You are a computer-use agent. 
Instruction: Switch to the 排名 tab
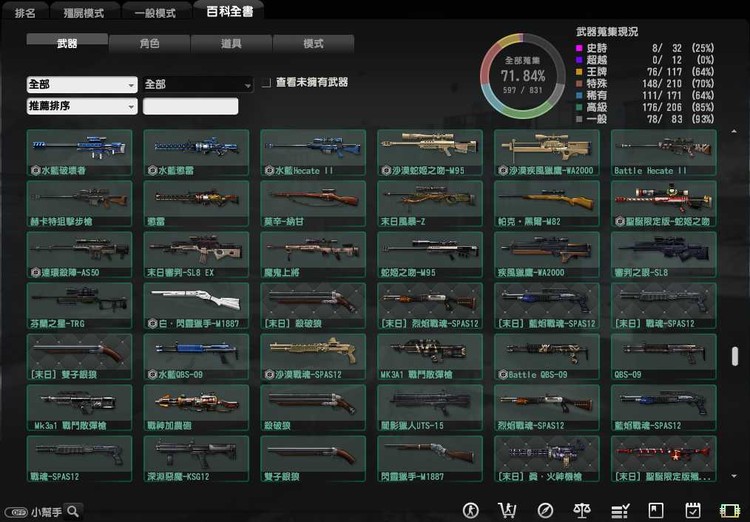[25, 12]
